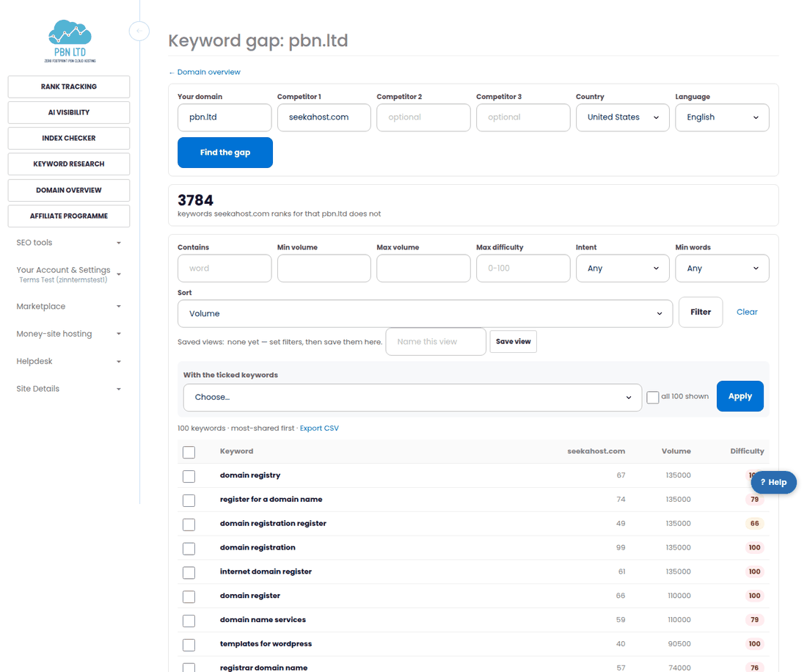Tick the all 100 shown checkbox
807x672 pixels.
point(653,397)
